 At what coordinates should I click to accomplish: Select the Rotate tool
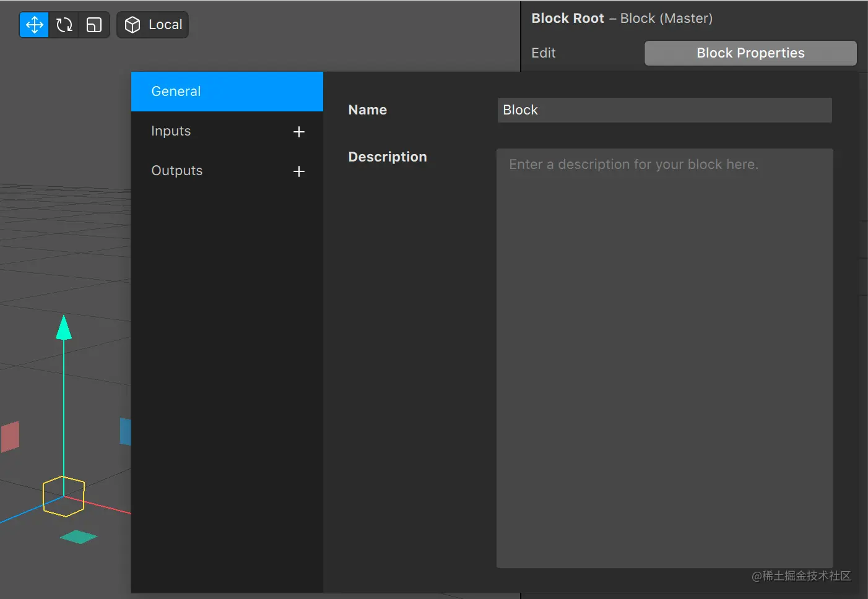tap(64, 25)
